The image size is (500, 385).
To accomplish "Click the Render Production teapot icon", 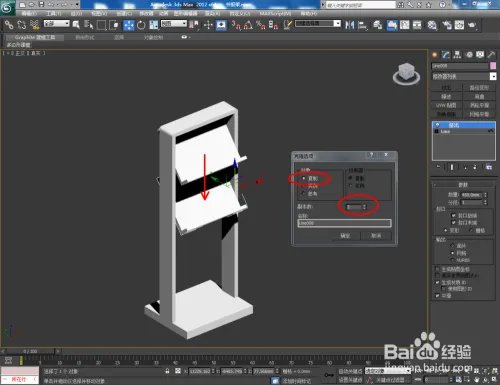I will [472, 25].
